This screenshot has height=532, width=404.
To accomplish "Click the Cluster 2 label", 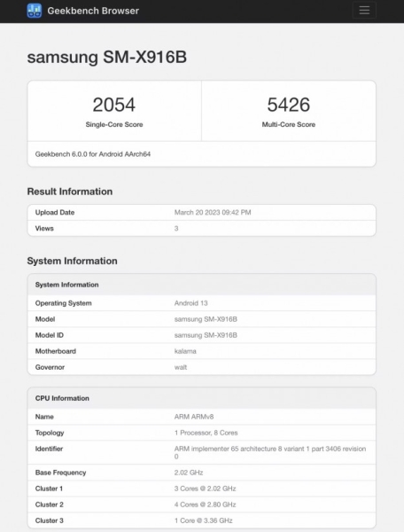I will [x=49, y=505].
